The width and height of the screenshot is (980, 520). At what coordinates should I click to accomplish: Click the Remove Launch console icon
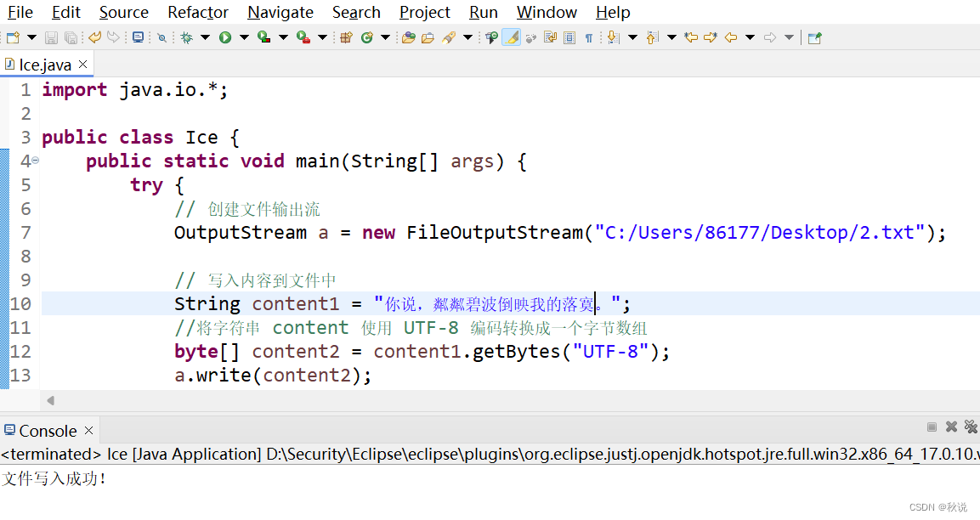(x=951, y=427)
